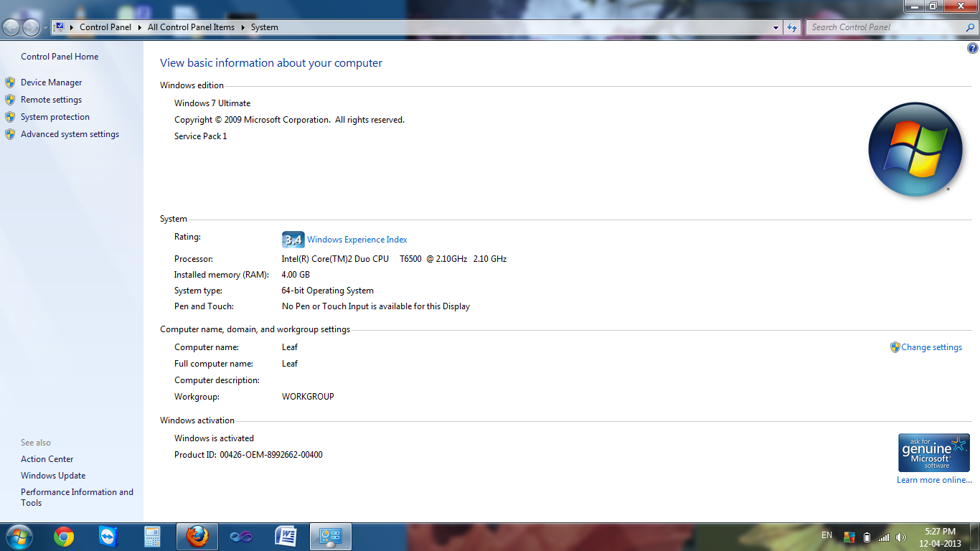The image size is (980, 551).
Task: Click the genuine Microsoft software badge
Action: 934,452
